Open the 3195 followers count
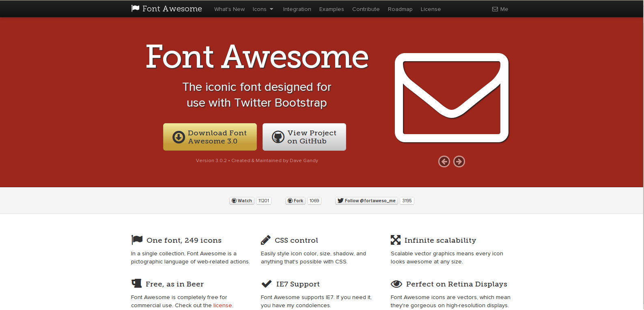644x310 pixels. tap(407, 201)
